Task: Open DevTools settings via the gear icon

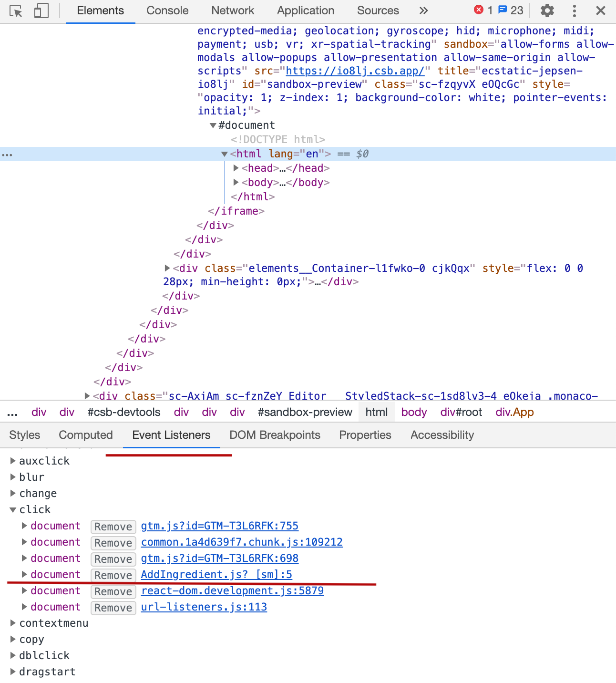Action: (x=546, y=10)
